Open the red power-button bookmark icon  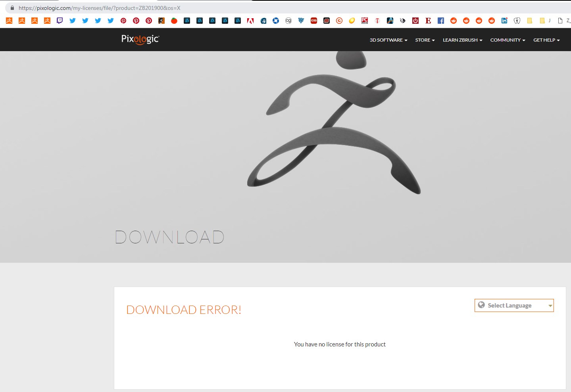415,21
